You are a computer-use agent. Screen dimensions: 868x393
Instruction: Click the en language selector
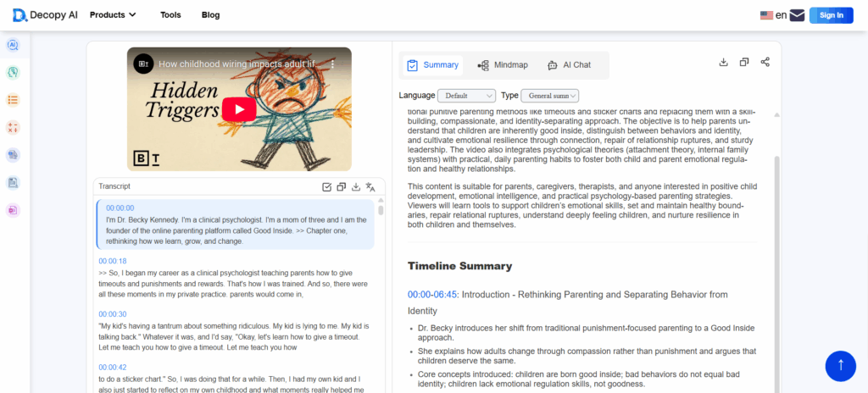click(x=781, y=15)
